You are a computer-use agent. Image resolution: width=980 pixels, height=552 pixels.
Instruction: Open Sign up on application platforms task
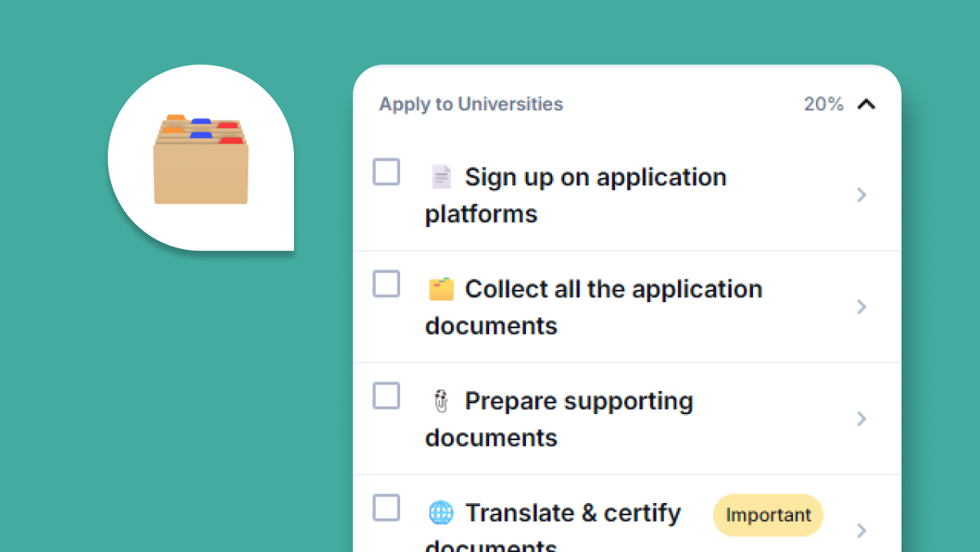tap(576, 195)
